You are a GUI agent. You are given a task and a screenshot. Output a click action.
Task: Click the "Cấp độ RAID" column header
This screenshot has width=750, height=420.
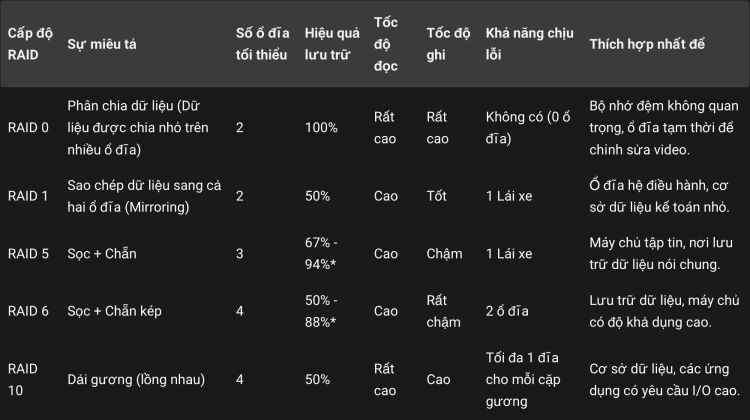point(29,44)
